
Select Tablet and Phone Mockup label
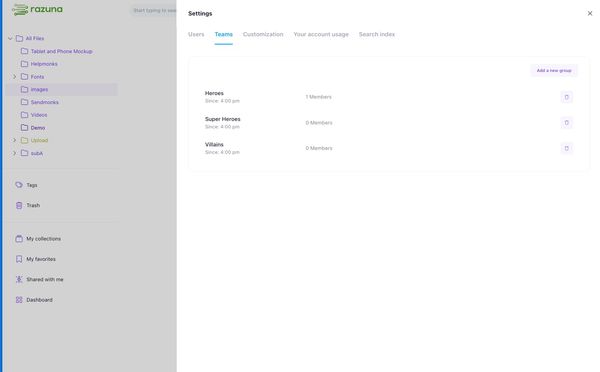click(x=62, y=51)
